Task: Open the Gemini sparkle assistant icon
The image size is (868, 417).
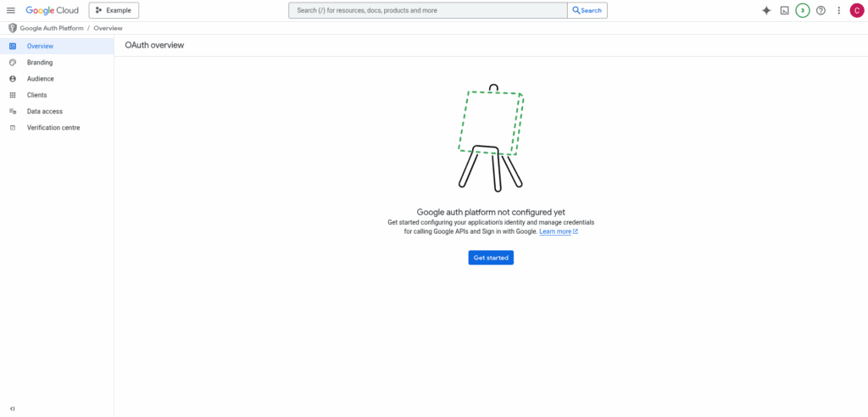Action: click(766, 10)
